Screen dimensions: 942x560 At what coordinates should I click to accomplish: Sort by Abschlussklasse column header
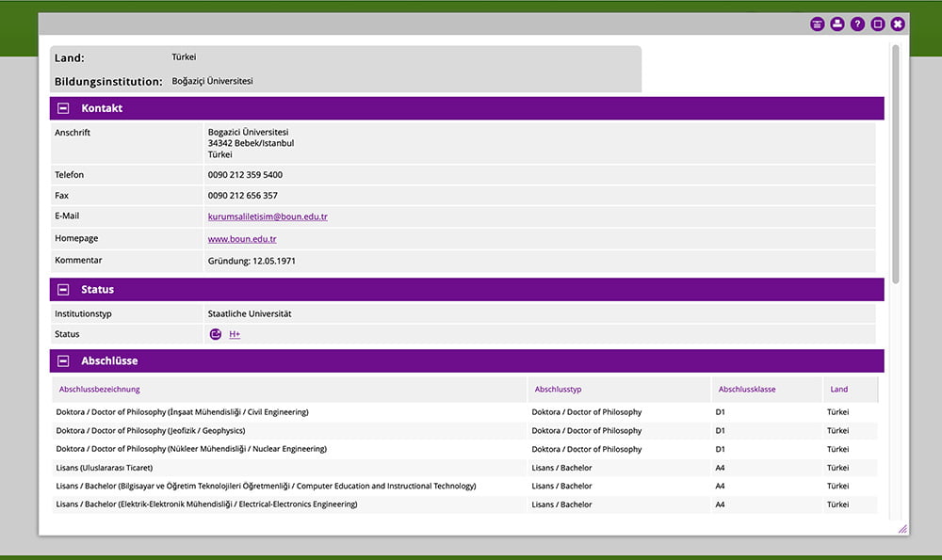click(747, 389)
